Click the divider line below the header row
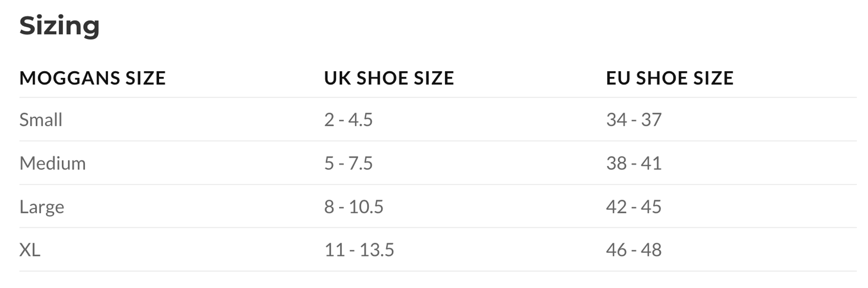The width and height of the screenshot is (868, 288). click(438, 97)
